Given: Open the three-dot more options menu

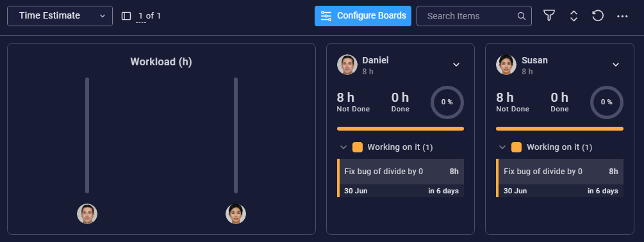Looking at the screenshot, I should tap(622, 17).
